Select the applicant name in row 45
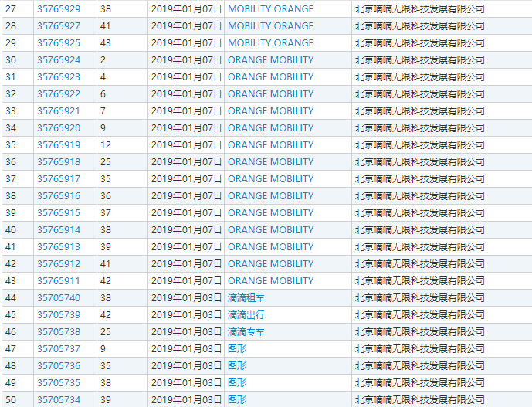This screenshot has width=532, height=407. tap(420, 314)
